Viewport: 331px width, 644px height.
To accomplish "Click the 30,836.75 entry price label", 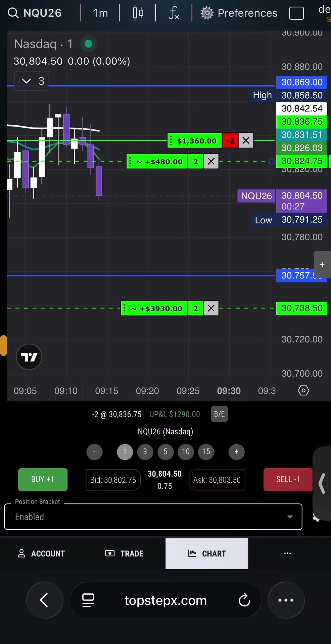I will pos(301,121).
